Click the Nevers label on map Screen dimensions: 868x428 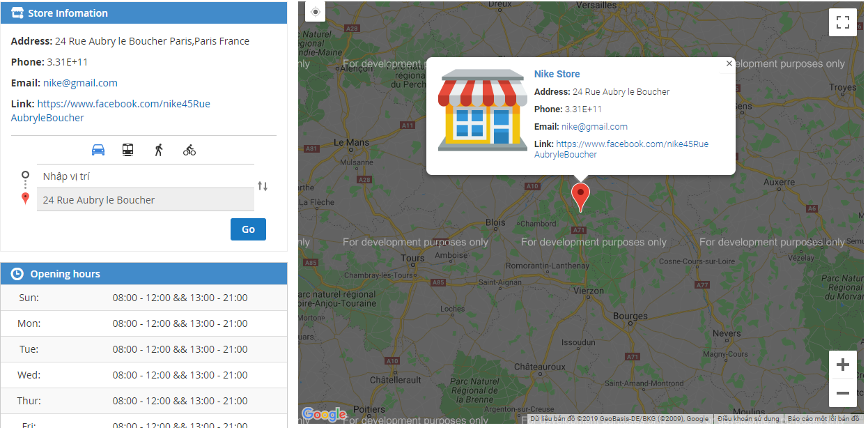[727, 333]
